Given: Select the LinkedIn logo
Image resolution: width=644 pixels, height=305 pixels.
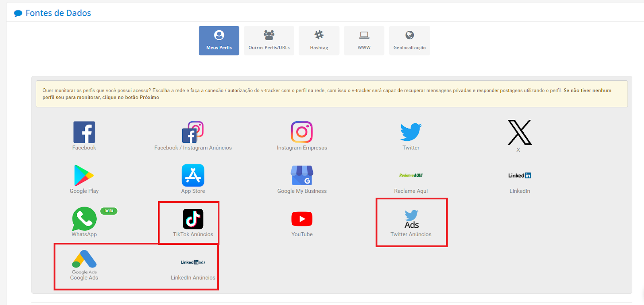Looking at the screenshot, I should click(520, 175).
